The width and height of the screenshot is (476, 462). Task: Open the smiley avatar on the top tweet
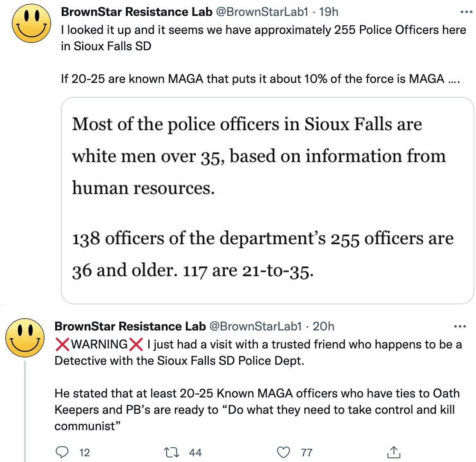(x=31, y=23)
